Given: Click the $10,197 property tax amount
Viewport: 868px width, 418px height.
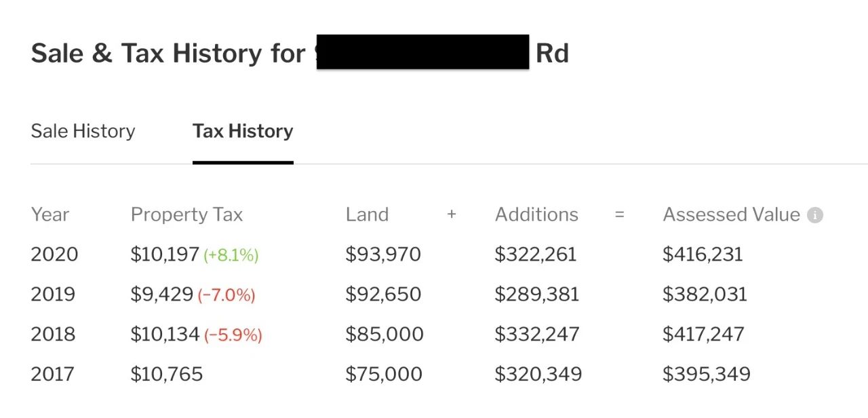Looking at the screenshot, I should click(x=165, y=254).
